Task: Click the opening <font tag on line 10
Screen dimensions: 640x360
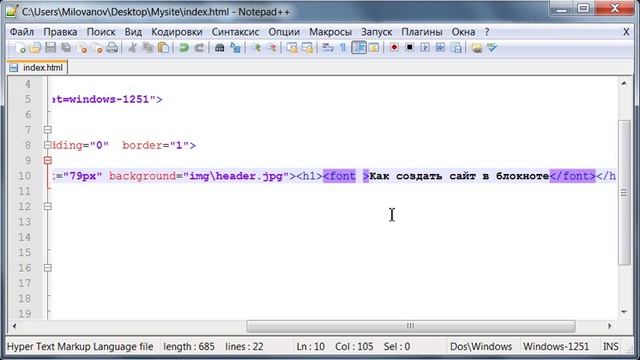Action: tap(340, 176)
